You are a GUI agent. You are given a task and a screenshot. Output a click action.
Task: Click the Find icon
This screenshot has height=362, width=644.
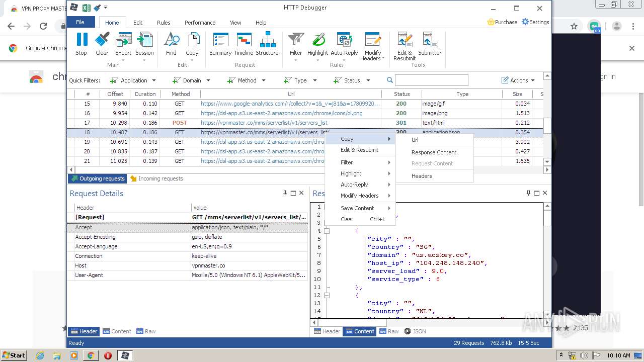172,44
